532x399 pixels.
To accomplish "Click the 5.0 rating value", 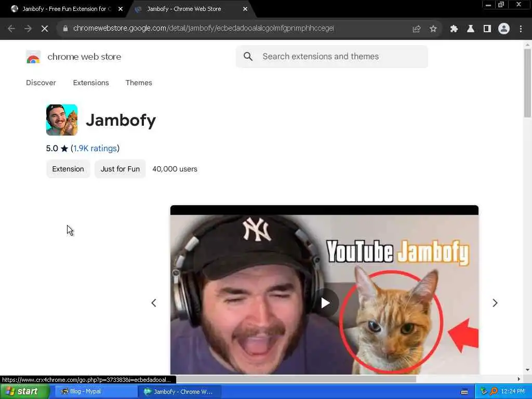I will coord(52,149).
